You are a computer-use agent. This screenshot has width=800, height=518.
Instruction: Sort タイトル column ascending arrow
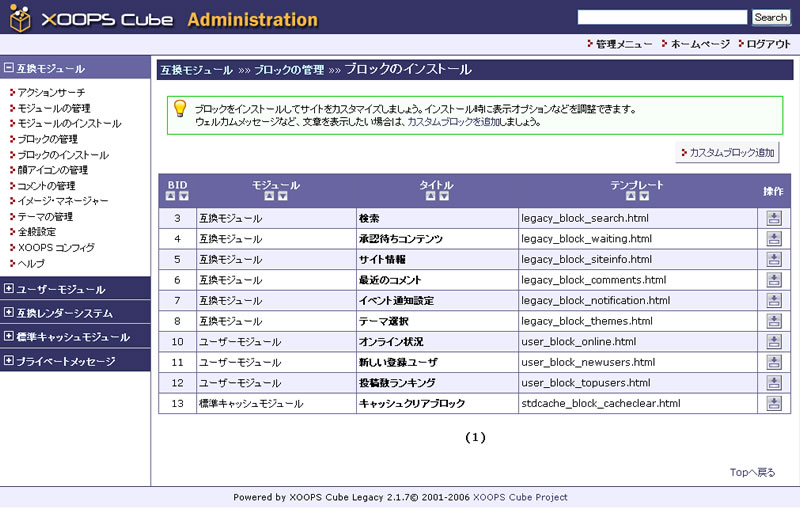431,196
